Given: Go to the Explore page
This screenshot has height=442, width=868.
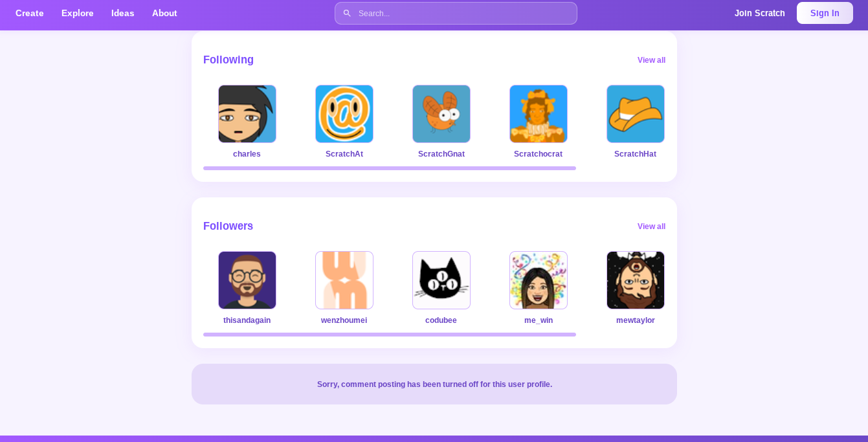Looking at the screenshot, I should (78, 13).
